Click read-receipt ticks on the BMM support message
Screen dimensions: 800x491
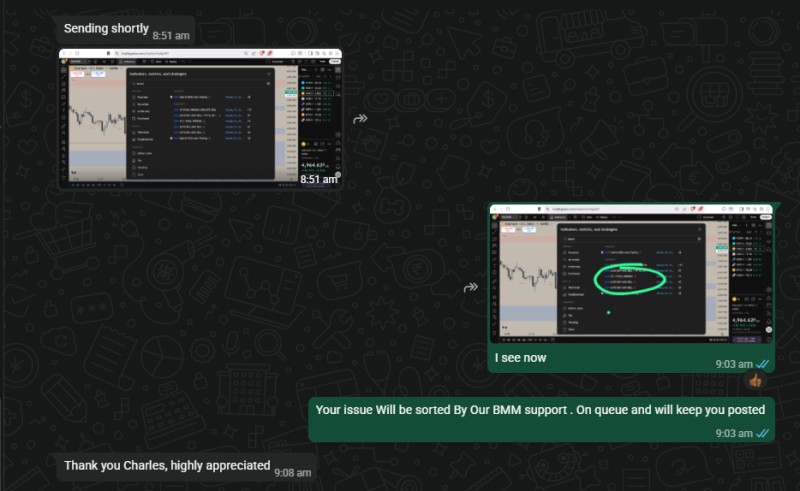tap(763, 433)
